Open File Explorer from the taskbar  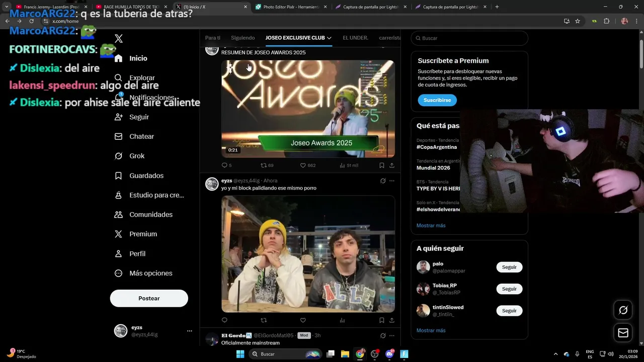(345, 354)
